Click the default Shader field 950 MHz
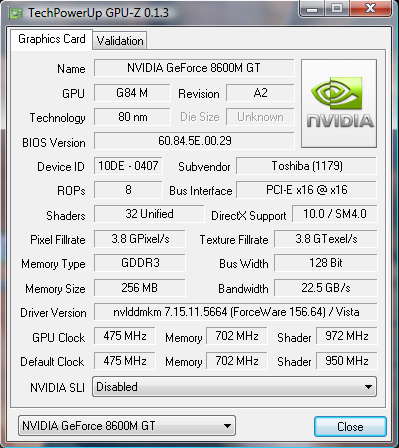The image size is (399, 448). (347, 361)
